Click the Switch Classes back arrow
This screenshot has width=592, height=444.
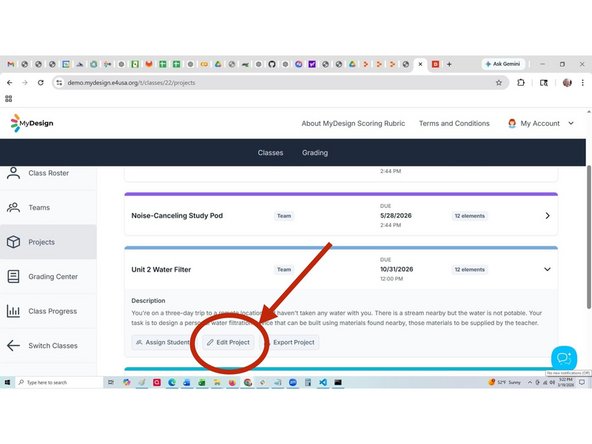(x=14, y=345)
